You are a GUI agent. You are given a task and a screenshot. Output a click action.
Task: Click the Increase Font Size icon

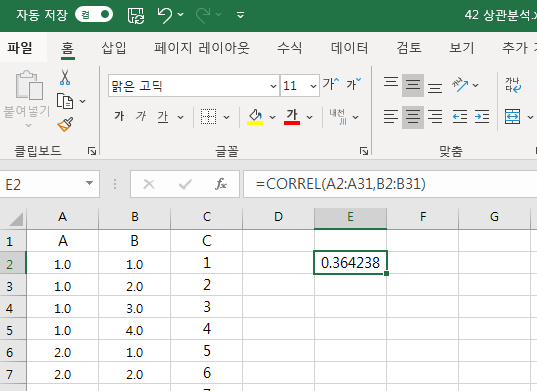point(331,84)
